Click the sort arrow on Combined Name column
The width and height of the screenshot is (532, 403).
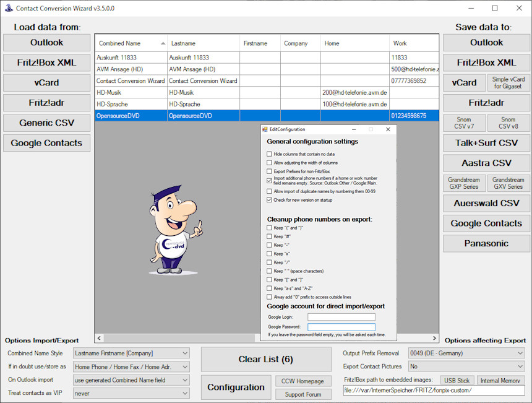[x=163, y=43]
